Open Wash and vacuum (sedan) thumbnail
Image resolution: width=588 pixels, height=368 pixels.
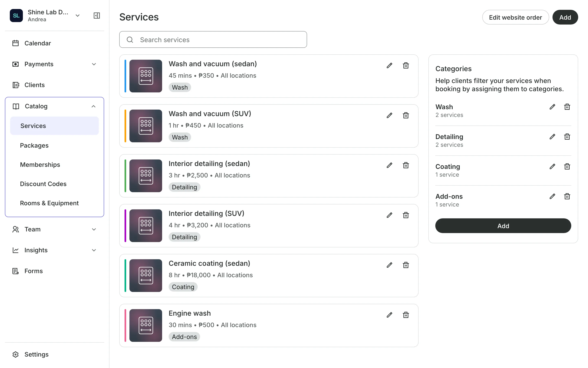[x=146, y=76]
